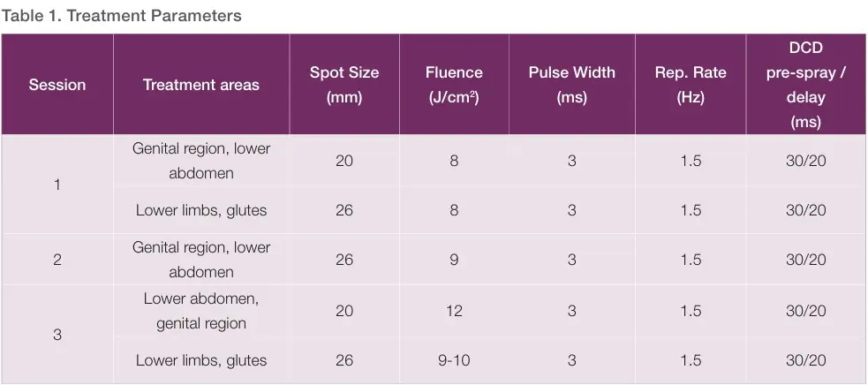Select Session 2 "Genital region, lower abdomen" cell
Image resolution: width=868 pixels, height=385 pixels.
[x=201, y=260]
